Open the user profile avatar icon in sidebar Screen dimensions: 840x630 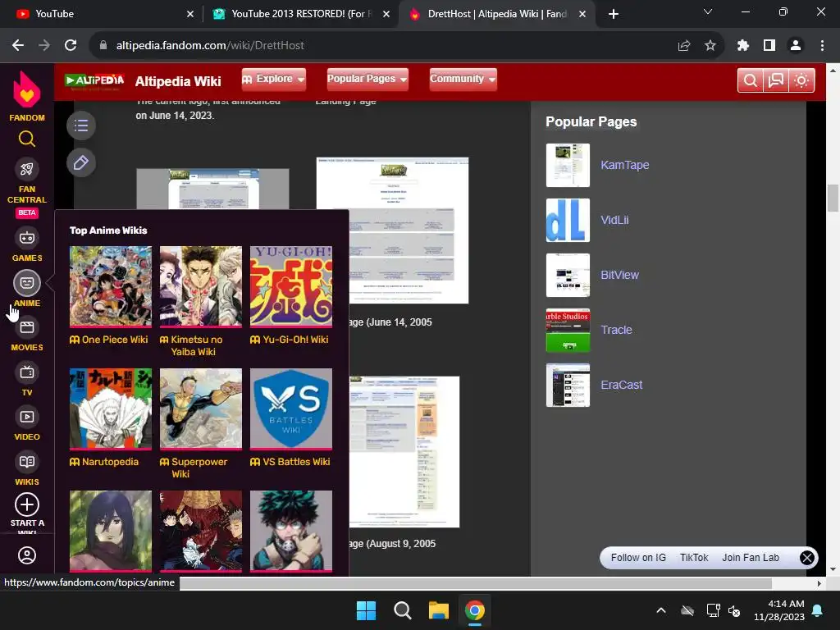click(27, 555)
